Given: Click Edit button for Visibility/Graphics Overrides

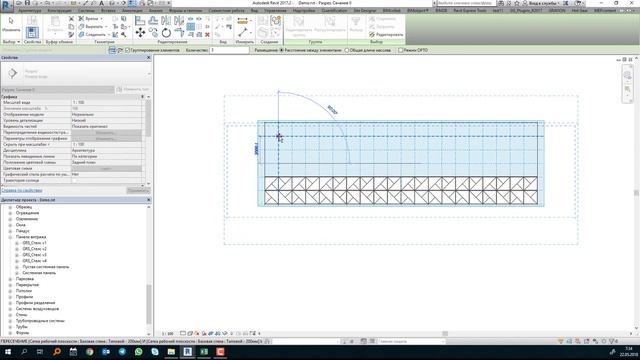Looking at the screenshot, I should pos(107,133).
